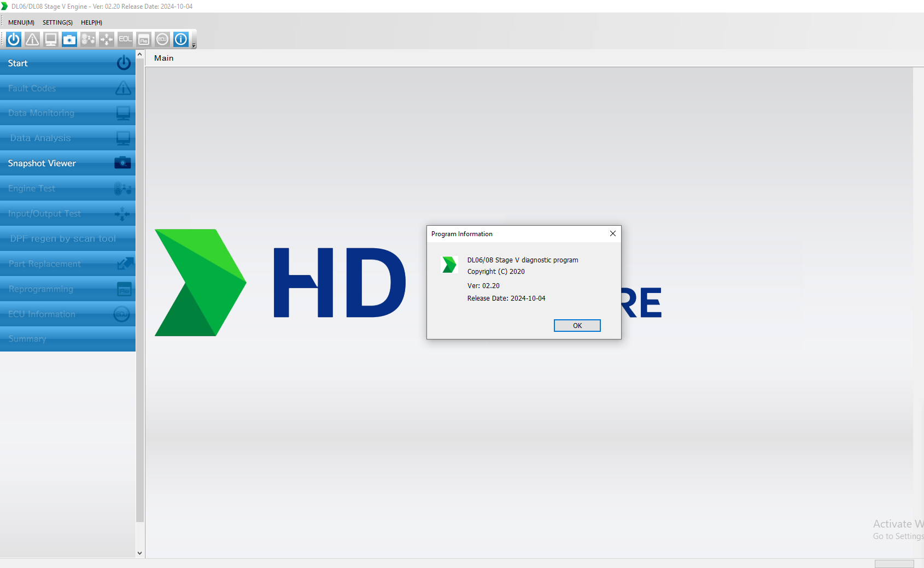Click the Start power icon in toolbar
The image size is (924, 568).
[14, 39]
